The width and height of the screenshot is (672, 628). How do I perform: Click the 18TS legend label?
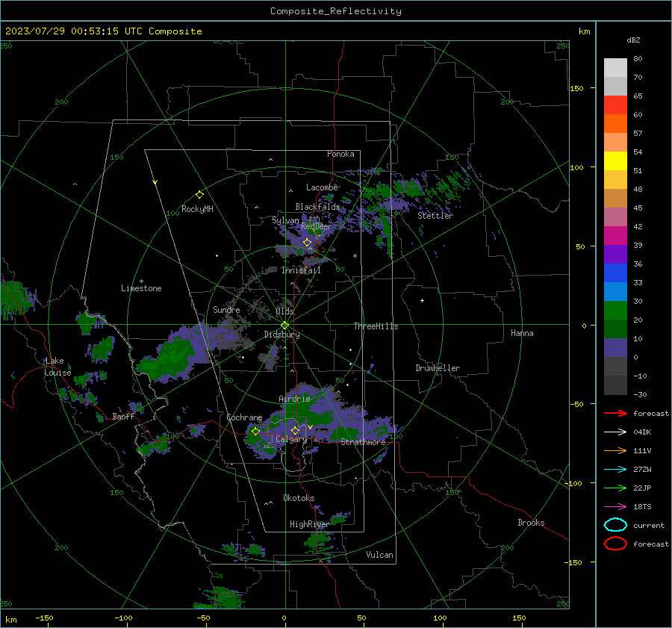pos(642,507)
